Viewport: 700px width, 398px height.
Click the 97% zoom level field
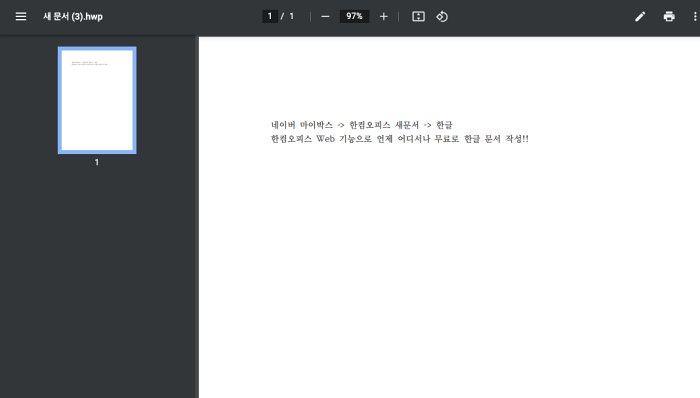(x=354, y=17)
